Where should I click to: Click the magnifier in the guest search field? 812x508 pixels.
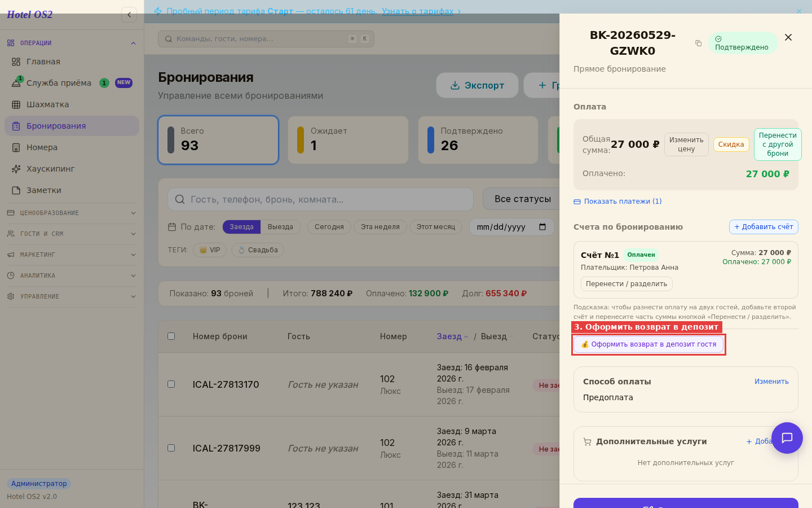click(180, 199)
